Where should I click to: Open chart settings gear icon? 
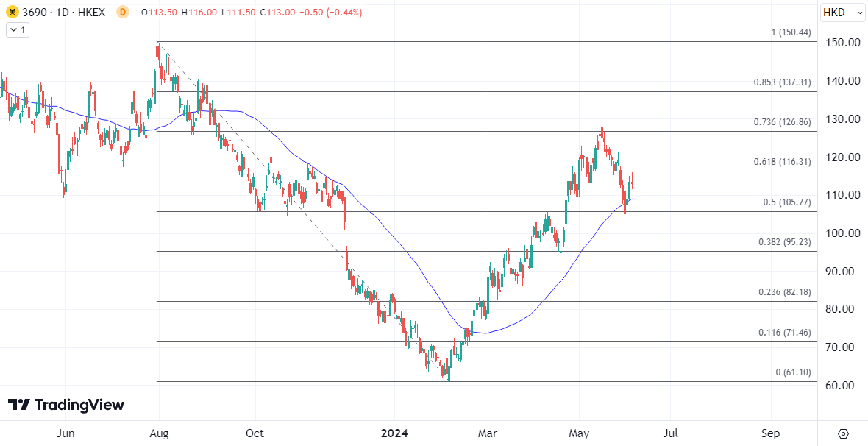(x=843, y=433)
